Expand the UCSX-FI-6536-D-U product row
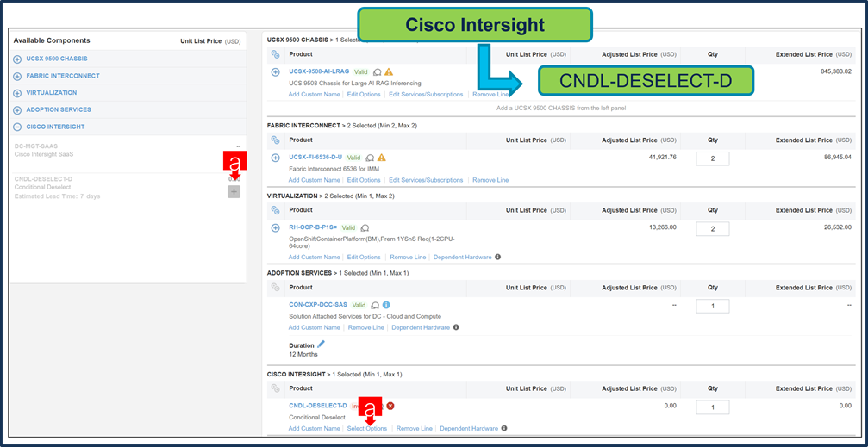Viewport: 868px width, 447px height. [x=275, y=158]
